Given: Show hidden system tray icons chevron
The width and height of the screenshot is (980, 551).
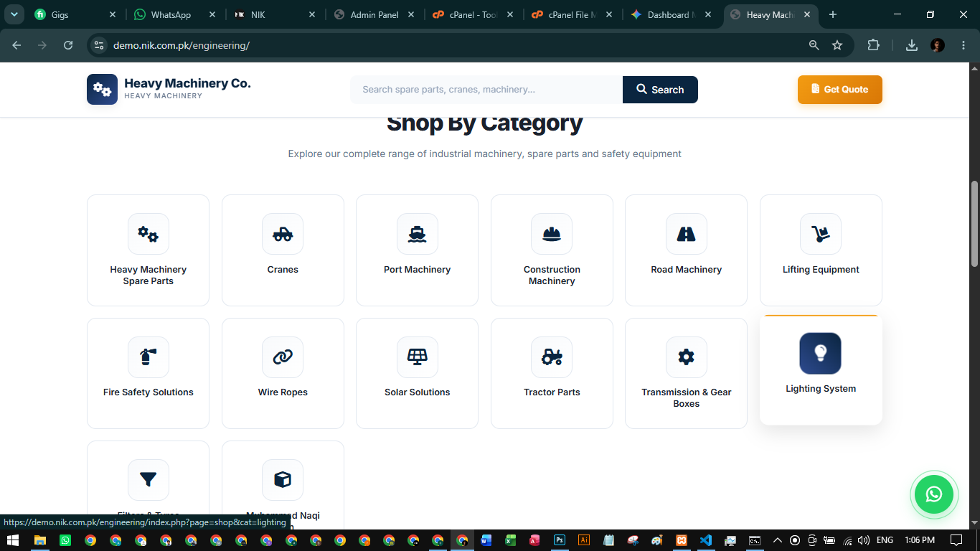Looking at the screenshot, I should coord(777,540).
